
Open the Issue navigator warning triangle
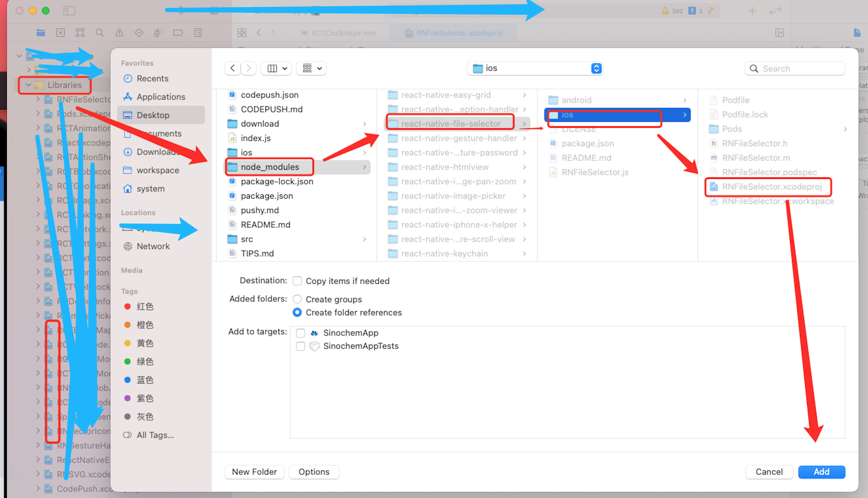click(119, 33)
